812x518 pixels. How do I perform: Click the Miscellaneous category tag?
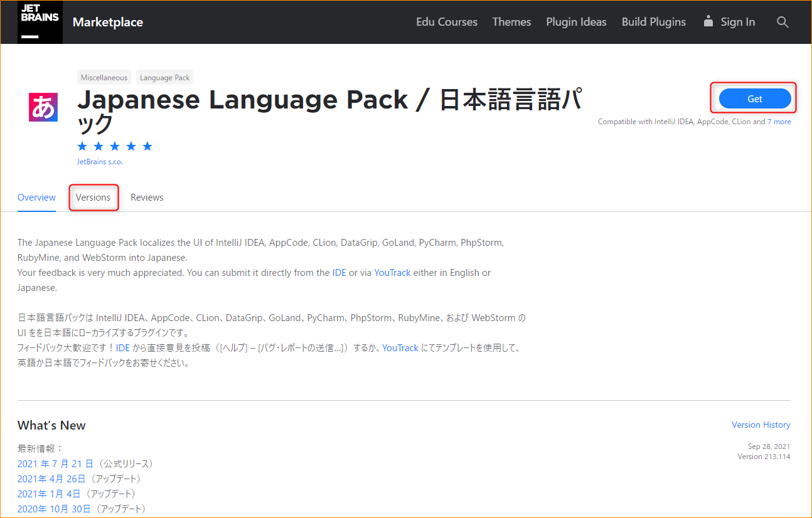[104, 78]
